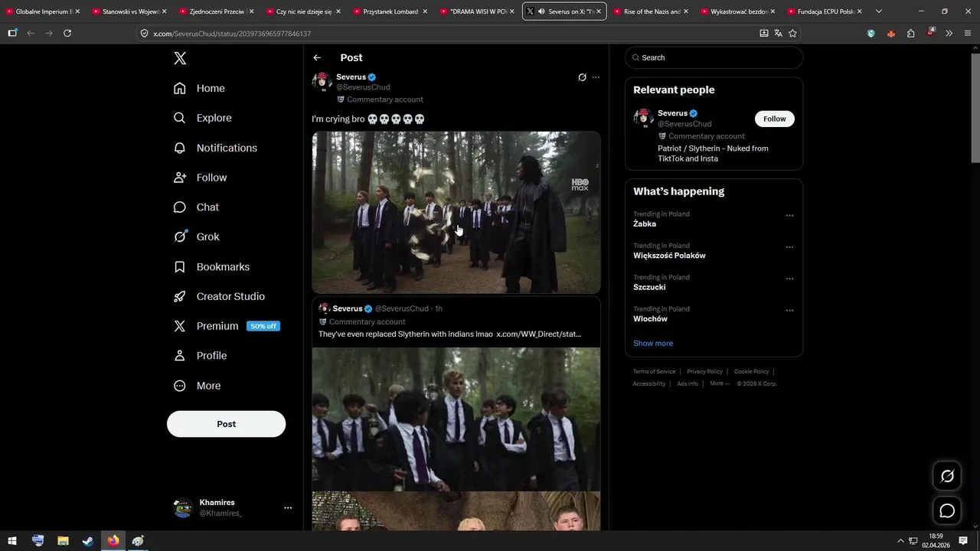Viewport: 980px width, 551px height.
Task: Switch to the Rise of the Nazis tab
Action: [x=652, y=11]
